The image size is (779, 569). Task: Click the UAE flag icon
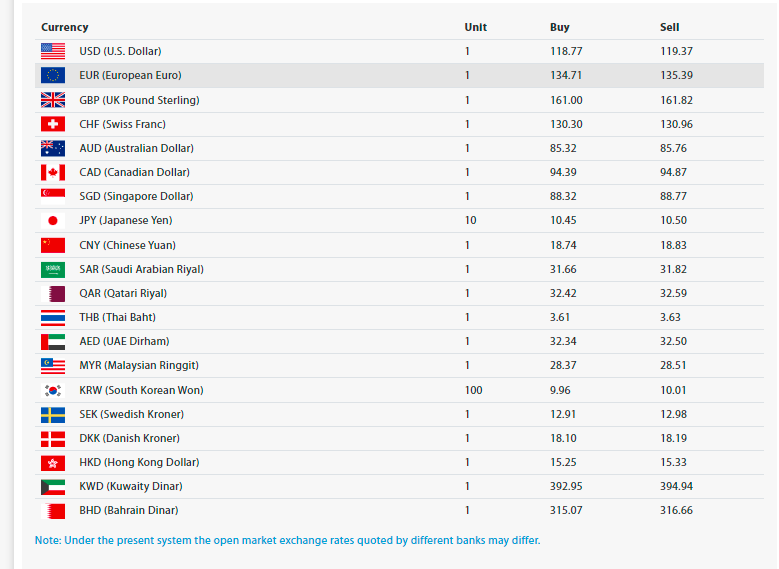53,341
